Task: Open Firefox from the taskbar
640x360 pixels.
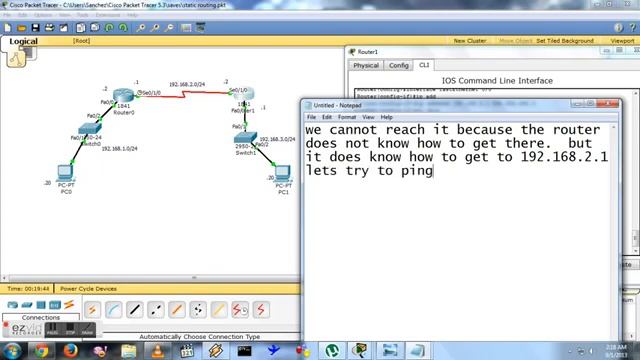Action: [x=71, y=351]
